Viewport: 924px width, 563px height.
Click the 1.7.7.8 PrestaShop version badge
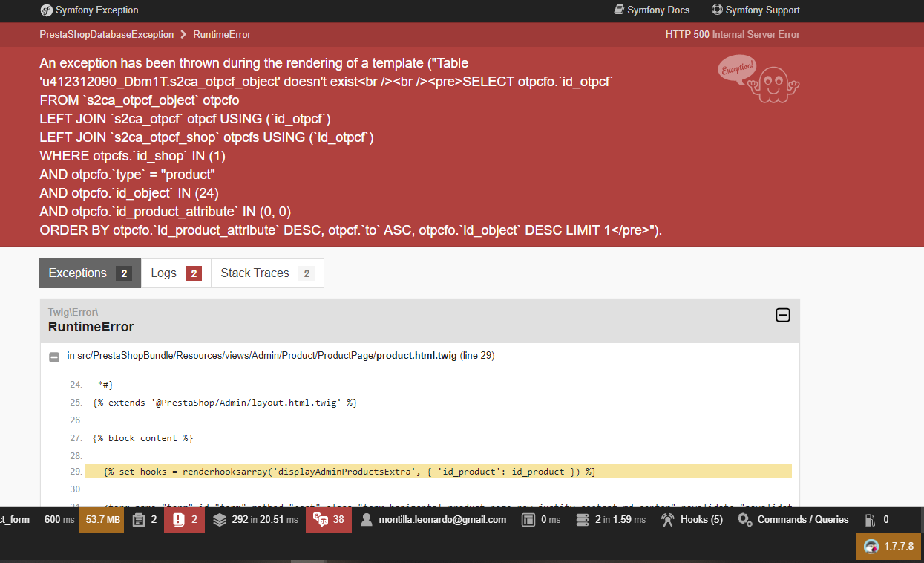(x=889, y=547)
